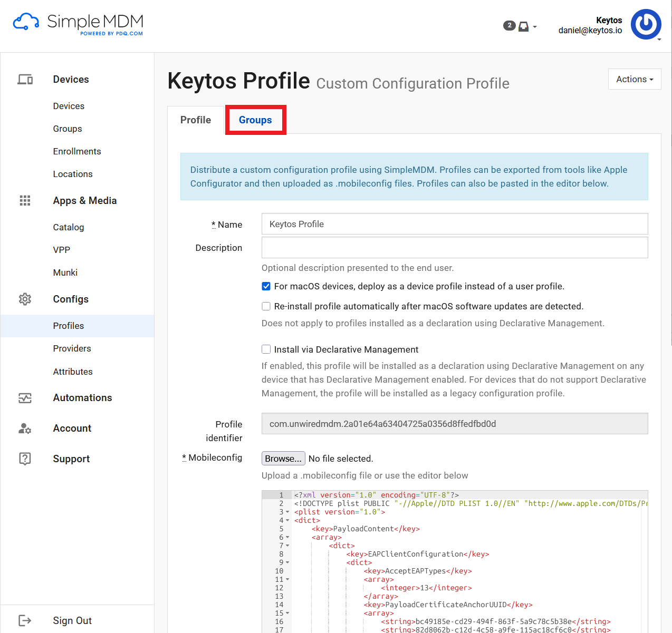
Task: Uncheck deploy as device profile for macOS
Action: tap(266, 287)
